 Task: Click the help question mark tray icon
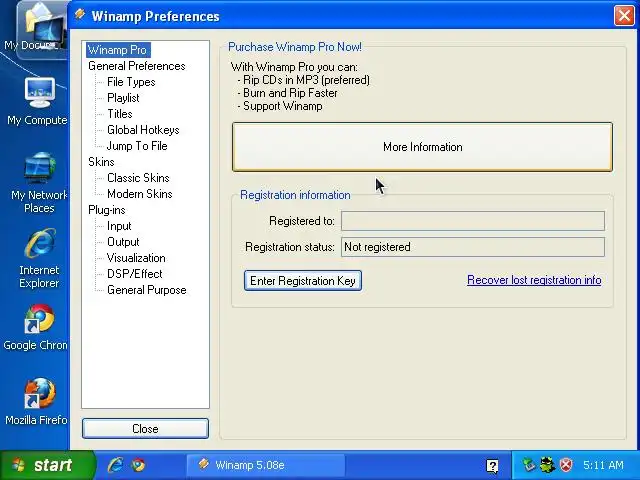493,466
